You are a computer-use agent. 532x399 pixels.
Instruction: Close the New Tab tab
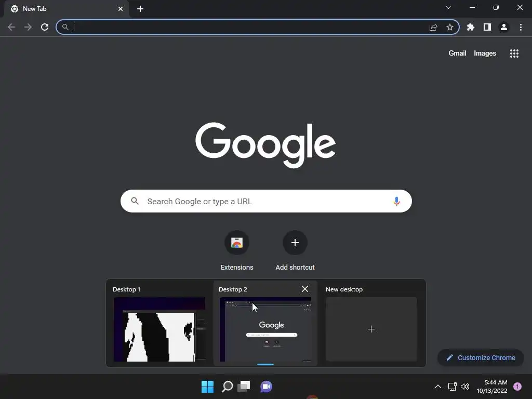(x=121, y=9)
